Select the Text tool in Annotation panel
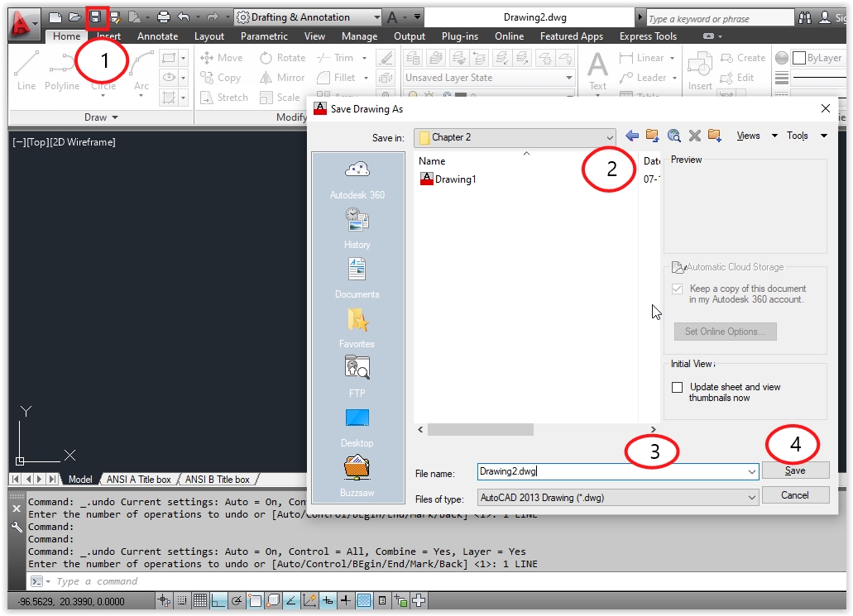 tap(597, 71)
